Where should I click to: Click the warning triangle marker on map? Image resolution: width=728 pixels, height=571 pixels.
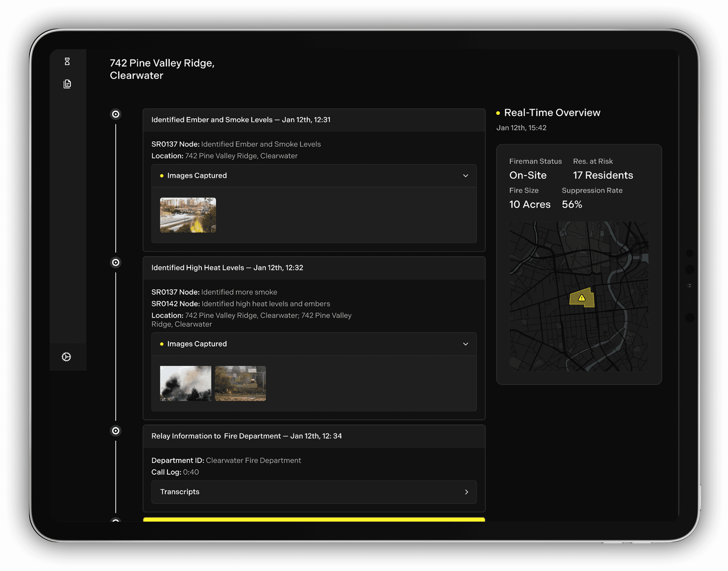tap(582, 298)
